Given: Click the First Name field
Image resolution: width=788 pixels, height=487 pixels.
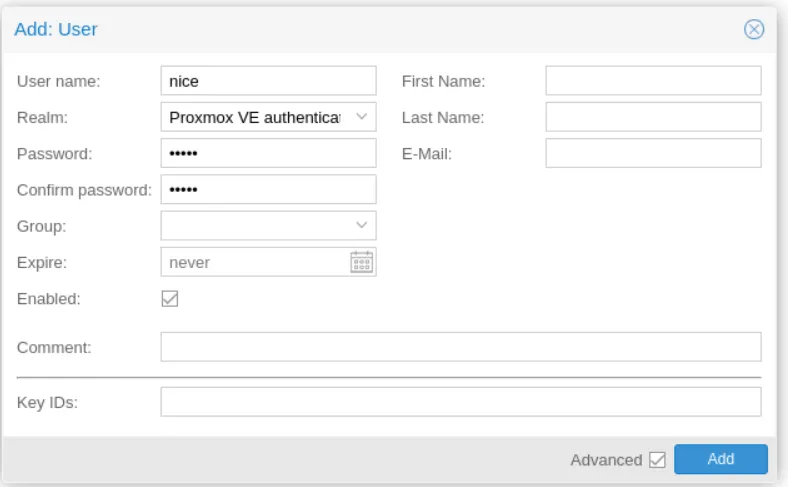Looking at the screenshot, I should point(652,81).
